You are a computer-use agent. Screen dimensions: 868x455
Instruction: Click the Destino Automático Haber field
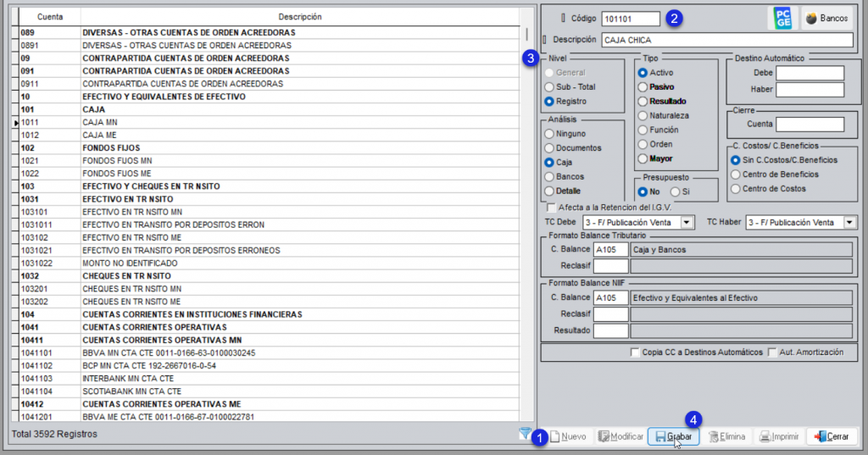click(810, 90)
